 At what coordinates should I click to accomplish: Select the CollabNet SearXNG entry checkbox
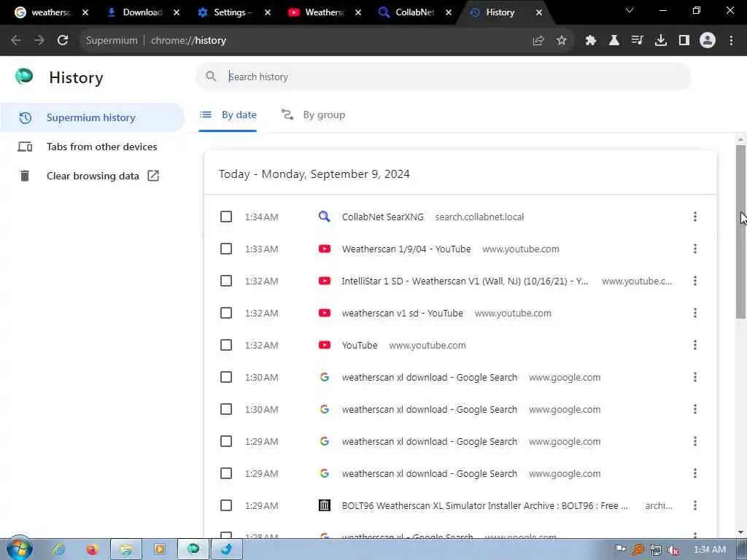coord(226,217)
